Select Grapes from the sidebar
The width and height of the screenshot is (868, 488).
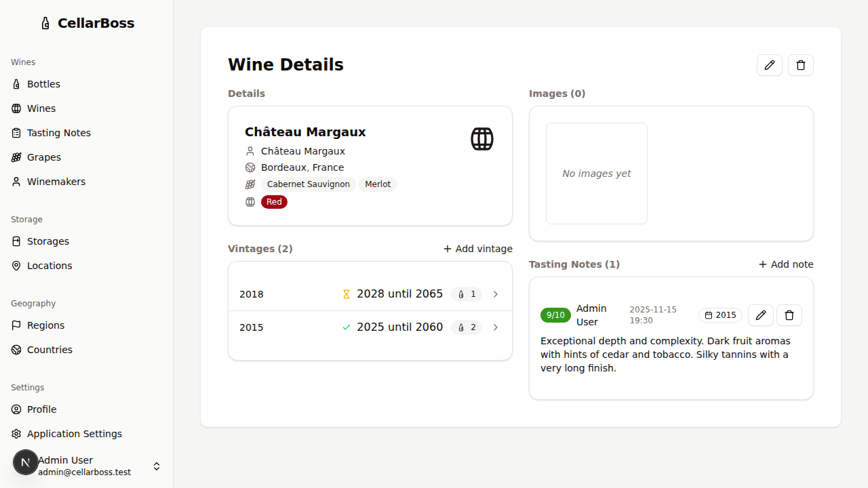(44, 157)
